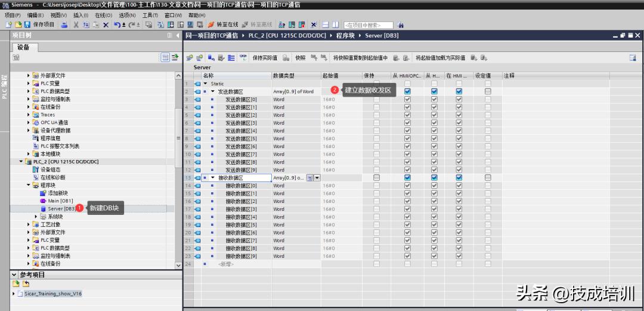Image resolution: width=644 pixels, height=311 pixels.
Task: Click the insert row icon in DB toolbar
Action: coord(189,57)
